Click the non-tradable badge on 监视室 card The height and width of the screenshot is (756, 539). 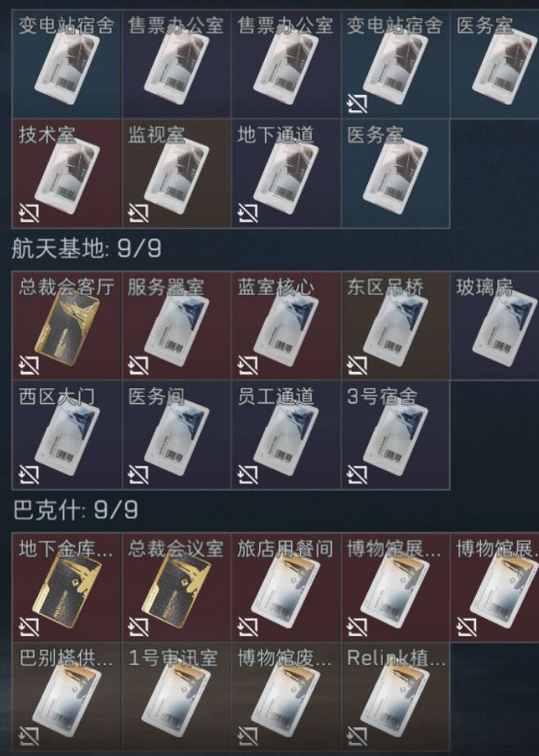click(138, 212)
